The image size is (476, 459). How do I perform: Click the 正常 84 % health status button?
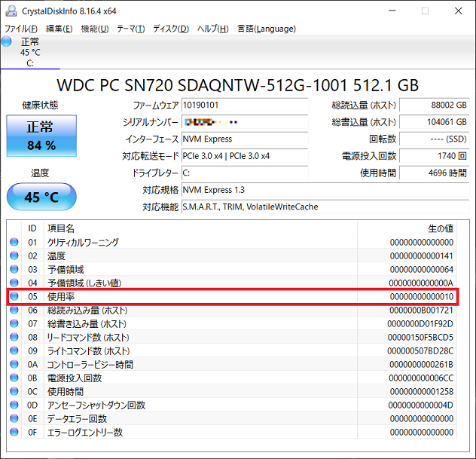[x=41, y=136]
